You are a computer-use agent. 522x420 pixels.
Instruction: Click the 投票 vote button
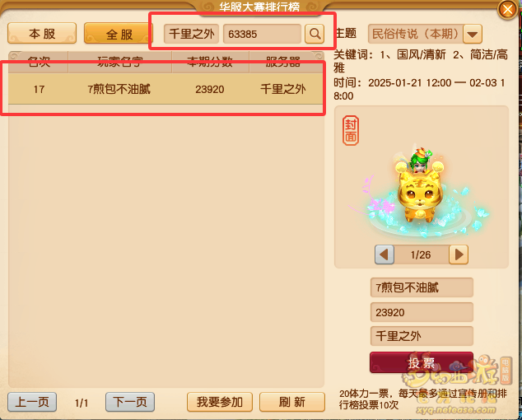(422, 362)
